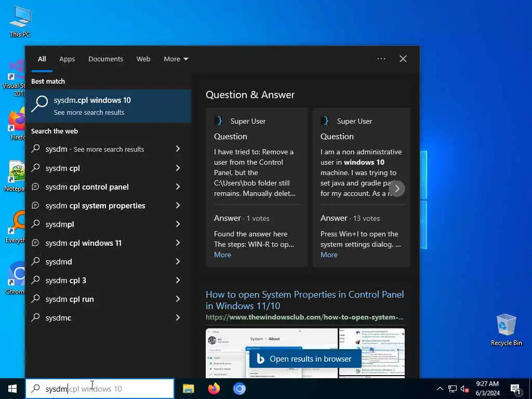Click 'Open results in browser' button
The image size is (532, 399).
(x=305, y=358)
